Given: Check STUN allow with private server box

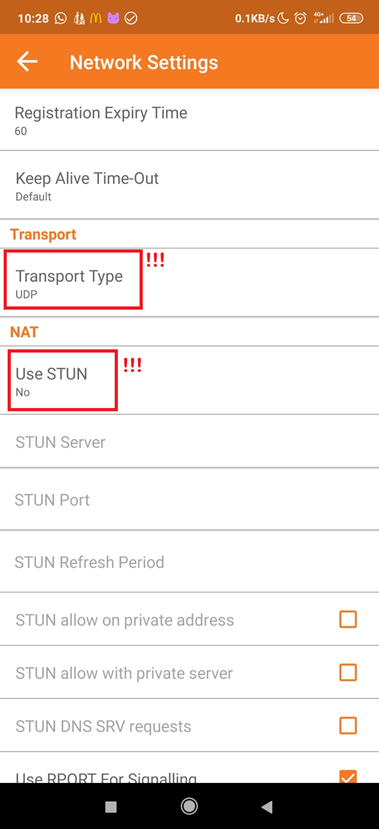Looking at the screenshot, I should coord(348,672).
